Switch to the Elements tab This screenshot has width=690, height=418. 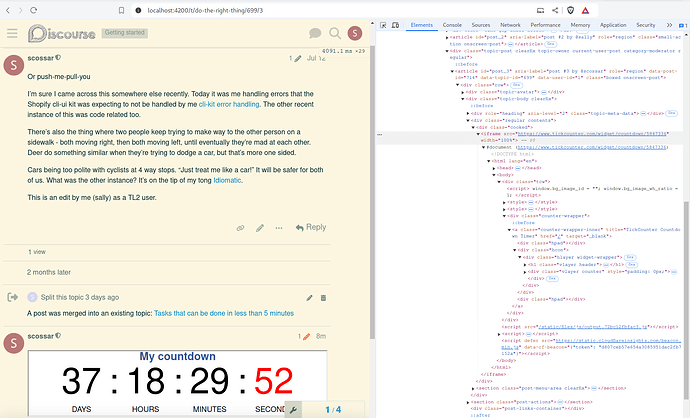422,25
